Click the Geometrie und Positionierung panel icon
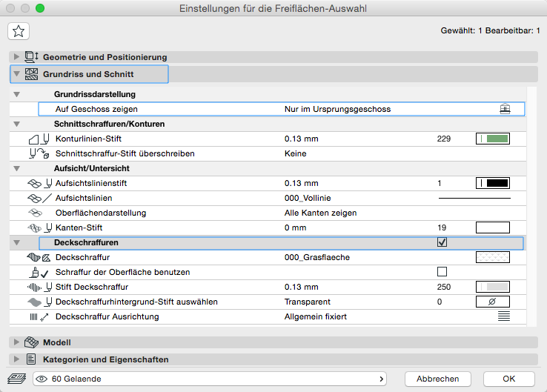Viewport: 547px width, 392px height. [31, 57]
